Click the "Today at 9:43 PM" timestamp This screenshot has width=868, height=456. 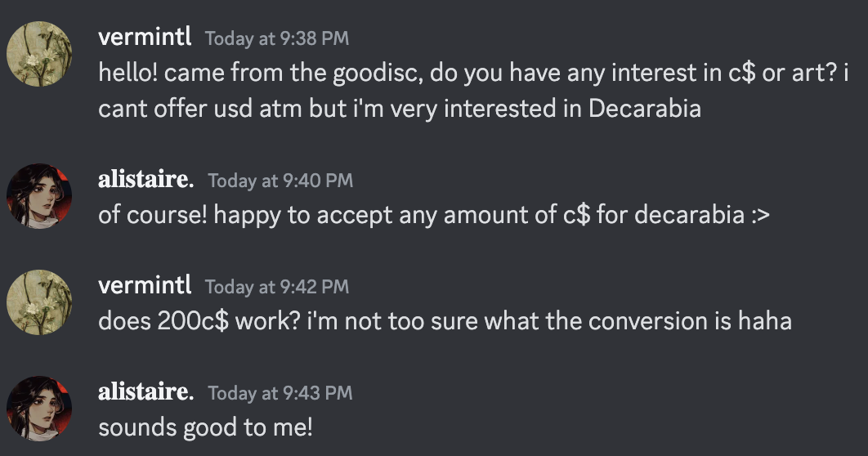[x=280, y=393]
